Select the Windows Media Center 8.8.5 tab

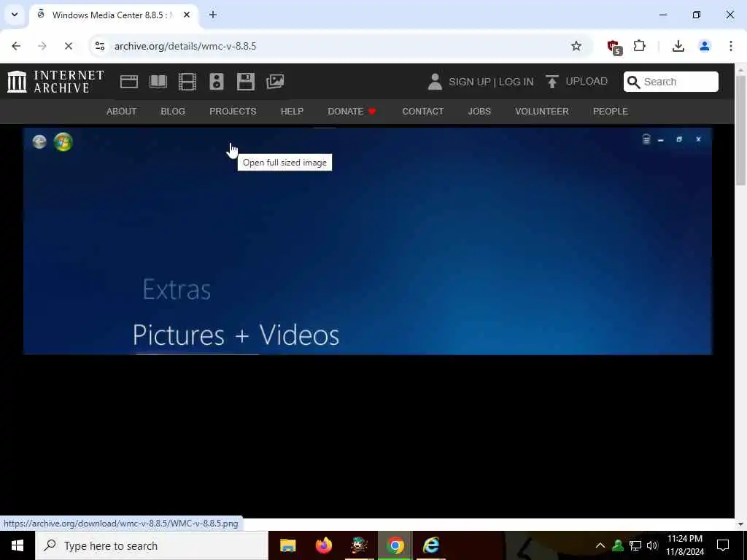pyautogui.click(x=113, y=15)
